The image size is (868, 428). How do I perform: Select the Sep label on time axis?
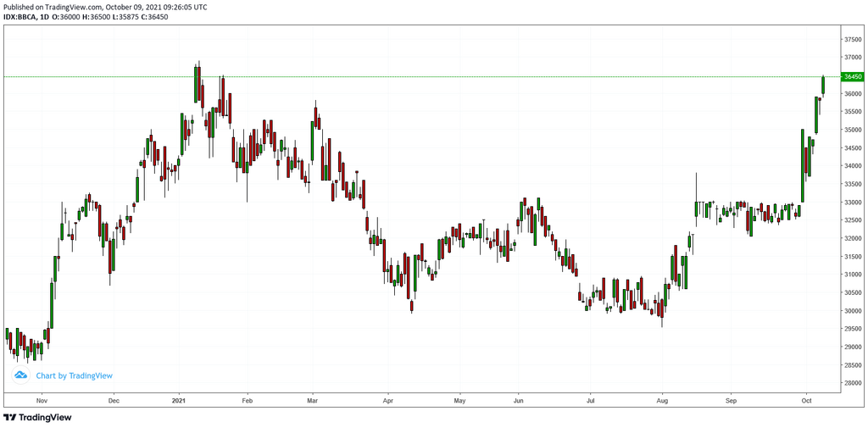[732, 398]
